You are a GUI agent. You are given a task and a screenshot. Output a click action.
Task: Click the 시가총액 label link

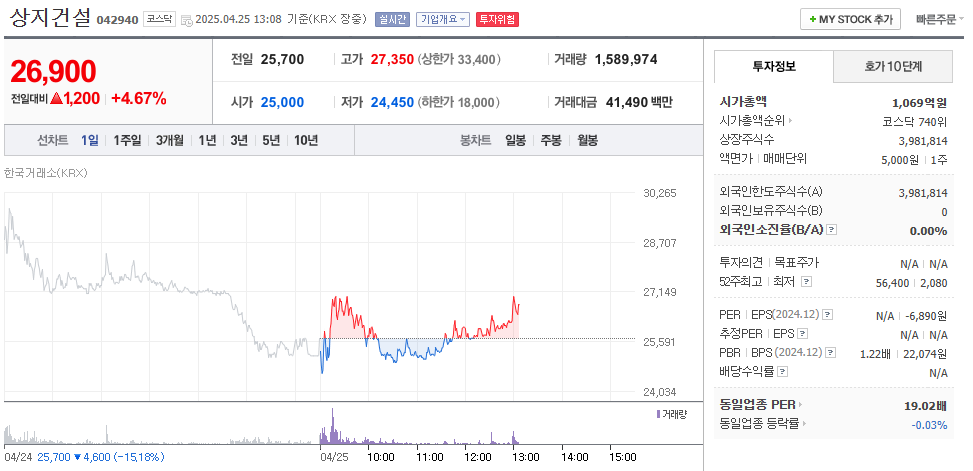743,102
